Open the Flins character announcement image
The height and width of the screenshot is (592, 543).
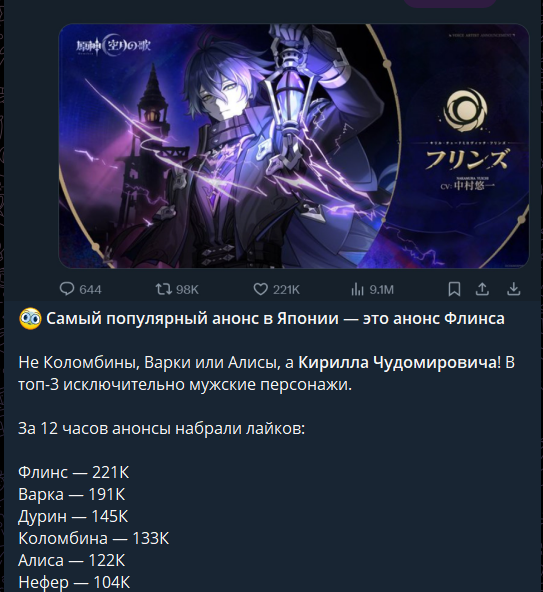pyautogui.click(x=294, y=146)
